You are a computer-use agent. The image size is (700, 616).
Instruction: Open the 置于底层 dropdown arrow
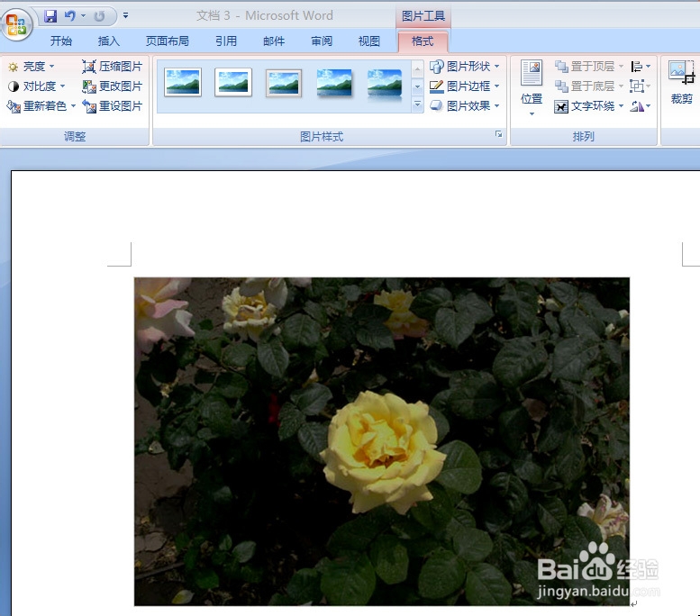[x=621, y=86]
